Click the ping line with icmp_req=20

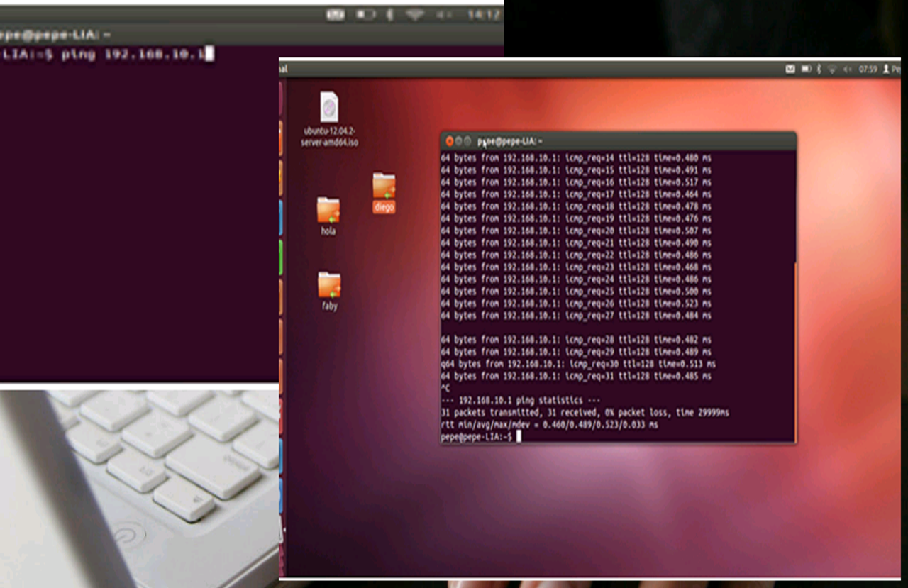(x=576, y=231)
